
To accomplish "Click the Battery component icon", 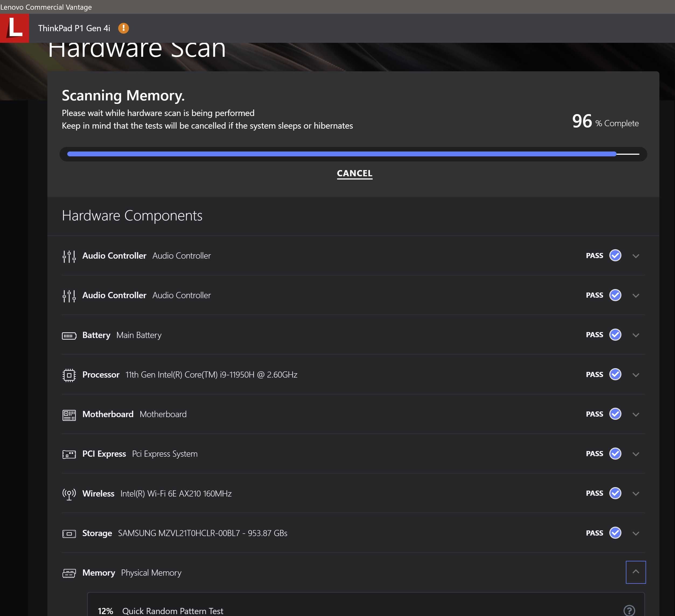I will pyautogui.click(x=69, y=336).
